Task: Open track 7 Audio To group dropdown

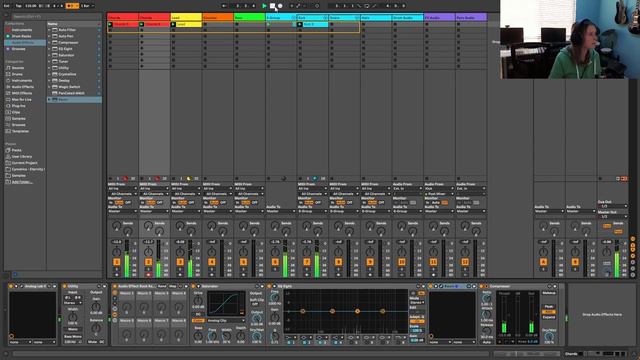Action: point(313,211)
